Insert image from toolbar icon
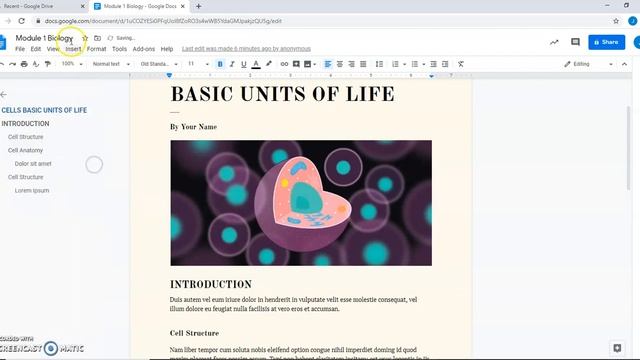This screenshot has height=360, width=640. point(307,64)
